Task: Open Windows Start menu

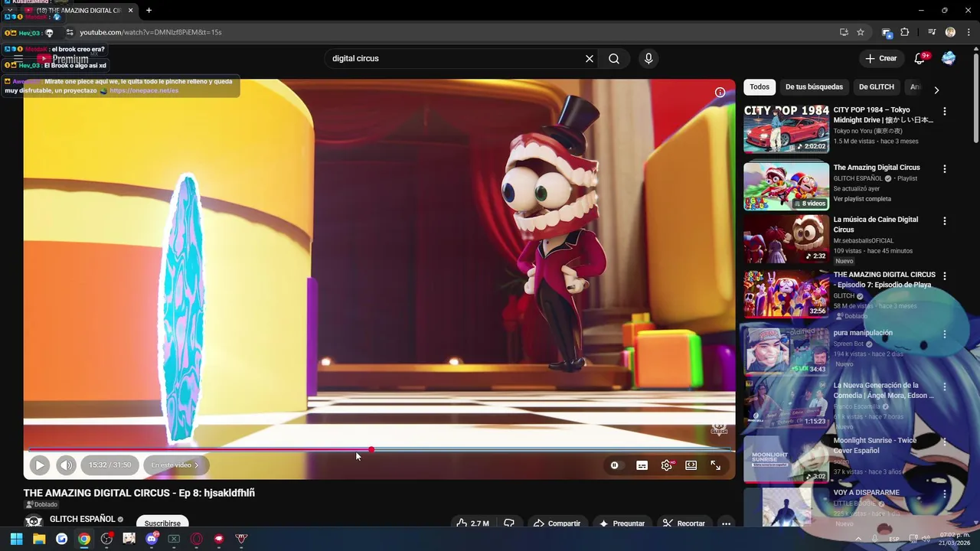Action: coord(16,539)
